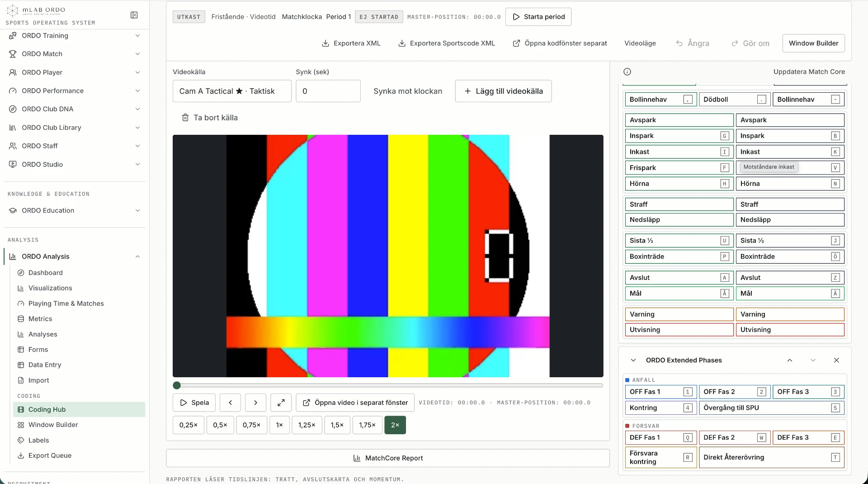Expand the ORDO Education chevron

[x=137, y=210]
